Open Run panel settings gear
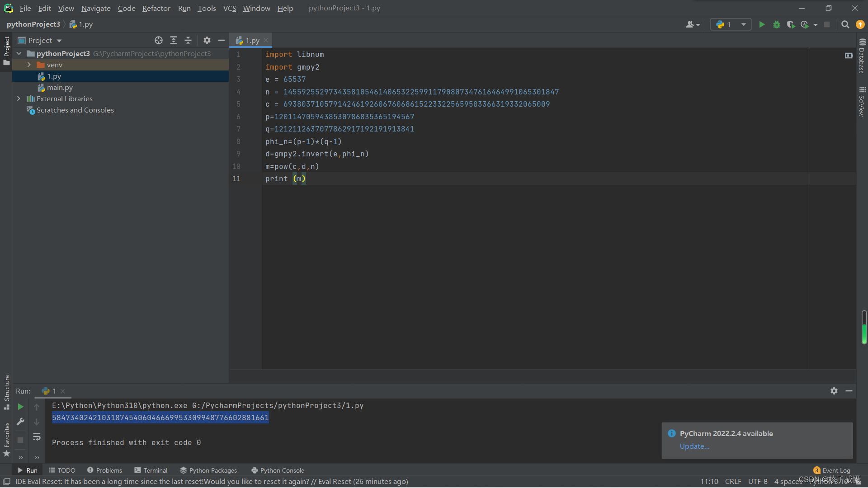Viewport: 868px width, 488px height. click(834, 391)
